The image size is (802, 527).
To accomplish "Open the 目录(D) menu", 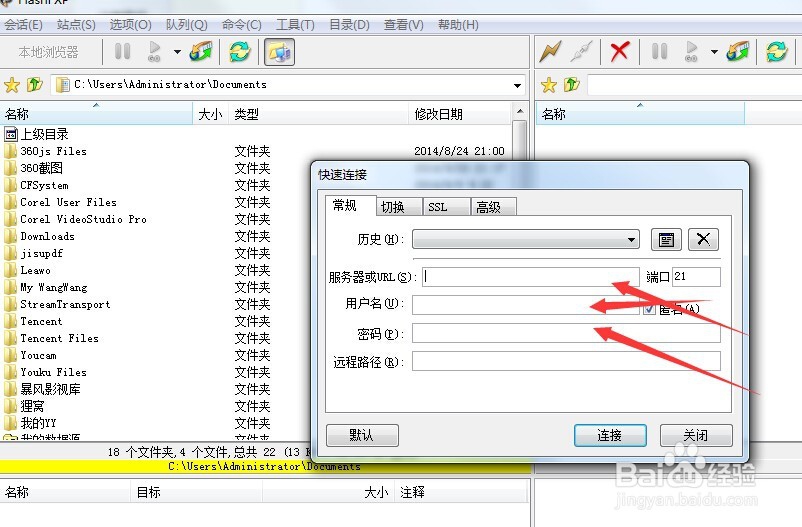I will coord(349,25).
